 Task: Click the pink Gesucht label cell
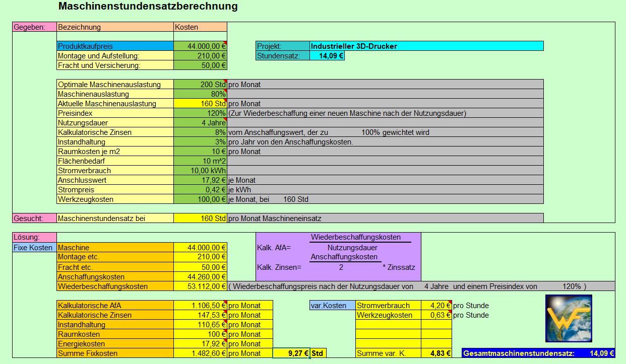click(34, 219)
